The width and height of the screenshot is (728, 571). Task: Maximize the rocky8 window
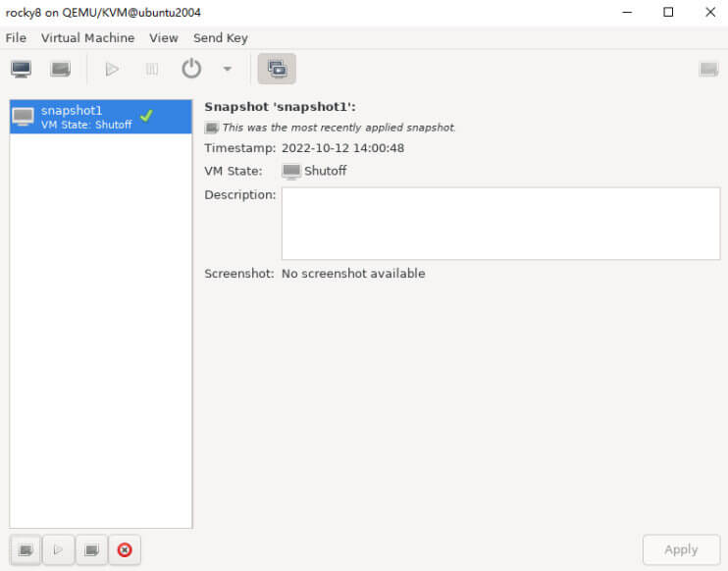click(668, 12)
